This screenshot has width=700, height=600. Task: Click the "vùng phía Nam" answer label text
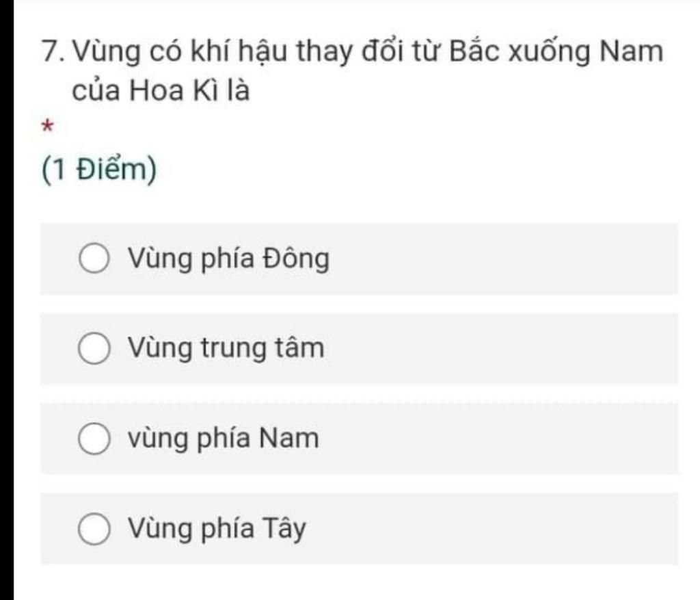[224, 439]
